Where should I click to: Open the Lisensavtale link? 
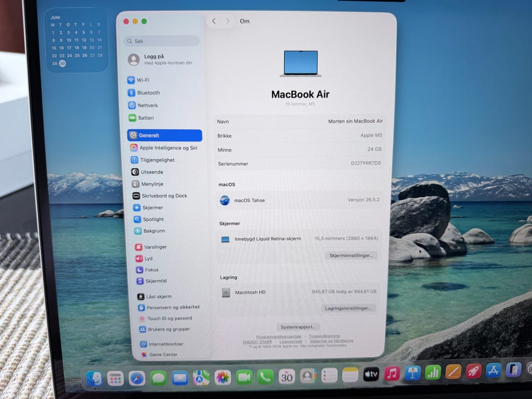(x=291, y=341)
